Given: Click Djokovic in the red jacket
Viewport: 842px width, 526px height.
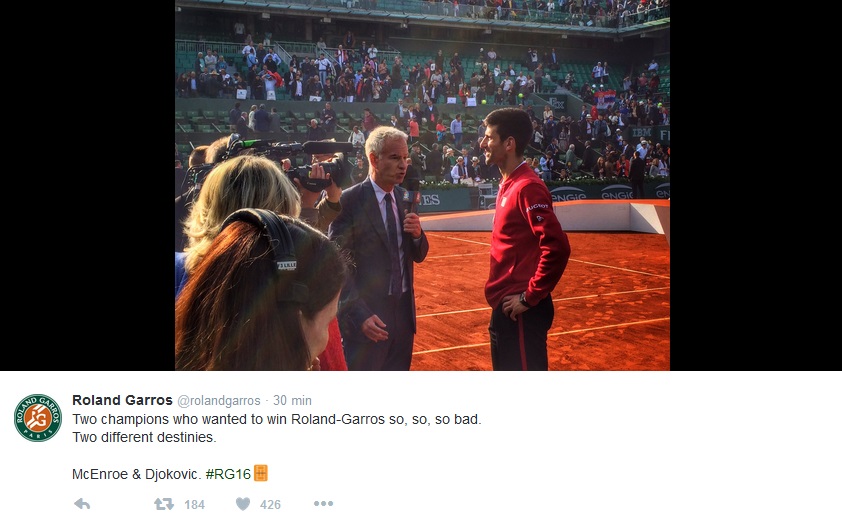Looking at the screenshot, I should click(524, 239).
